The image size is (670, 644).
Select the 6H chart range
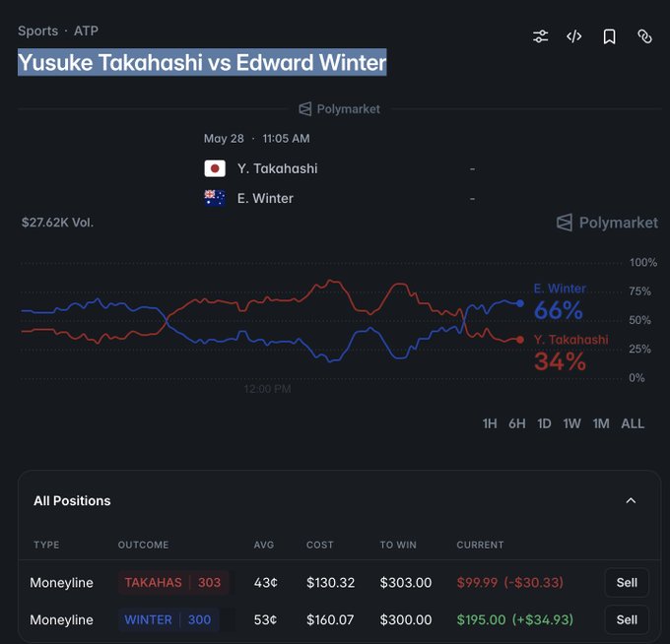[x=516, y=423]
